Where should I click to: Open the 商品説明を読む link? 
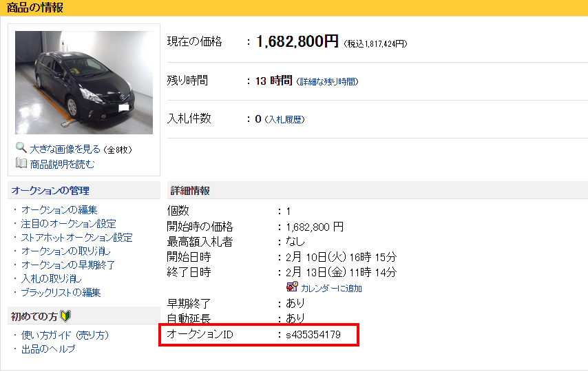coord(62,165)
